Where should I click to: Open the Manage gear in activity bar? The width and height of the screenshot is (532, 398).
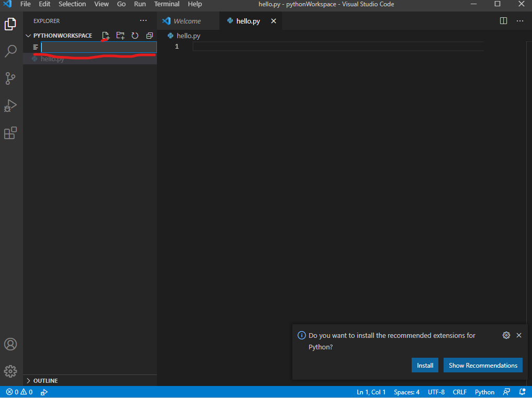point(10,371)
